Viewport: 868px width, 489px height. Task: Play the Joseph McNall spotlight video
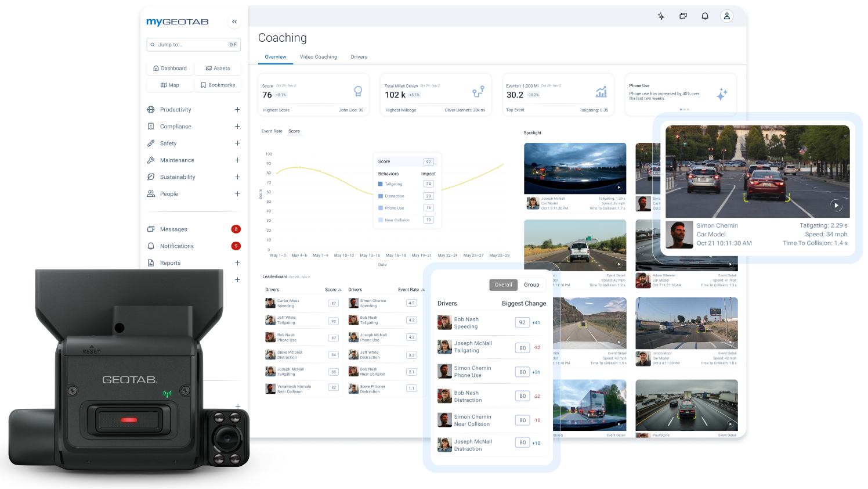point(619,188)
